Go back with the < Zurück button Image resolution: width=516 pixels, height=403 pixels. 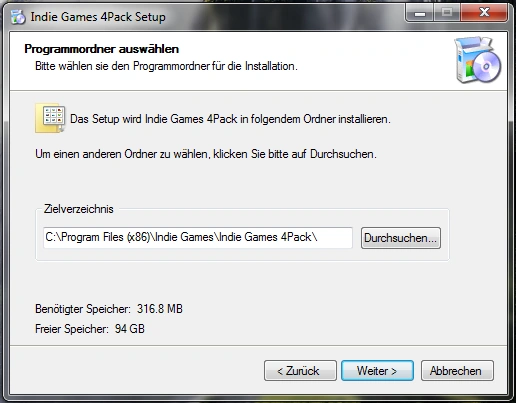[x=300, y=370]
